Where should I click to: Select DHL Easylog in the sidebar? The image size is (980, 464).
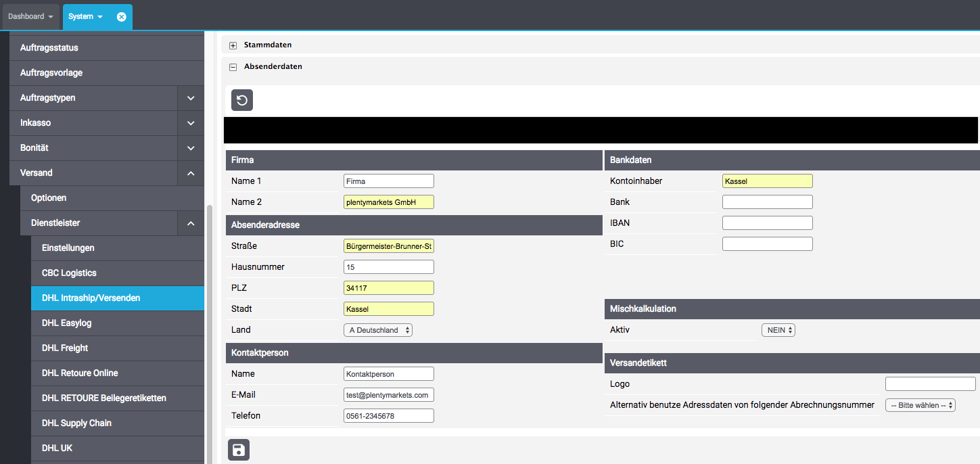pyautogui.click(x=118, y=323)
